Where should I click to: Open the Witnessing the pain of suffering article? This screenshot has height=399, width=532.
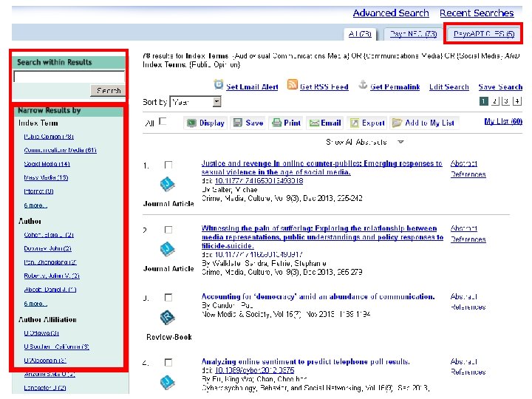pos(322,237)
